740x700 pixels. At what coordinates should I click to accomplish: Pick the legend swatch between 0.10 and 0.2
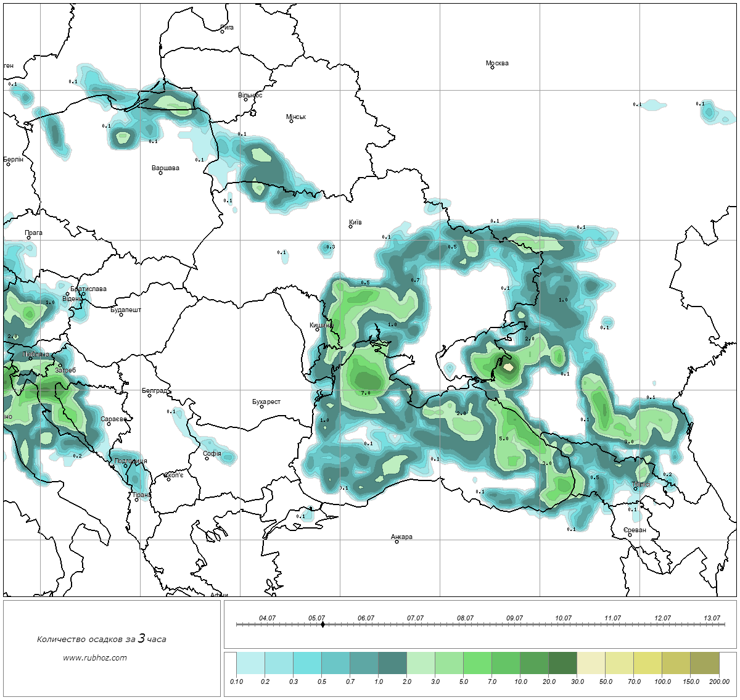(250, 664)
